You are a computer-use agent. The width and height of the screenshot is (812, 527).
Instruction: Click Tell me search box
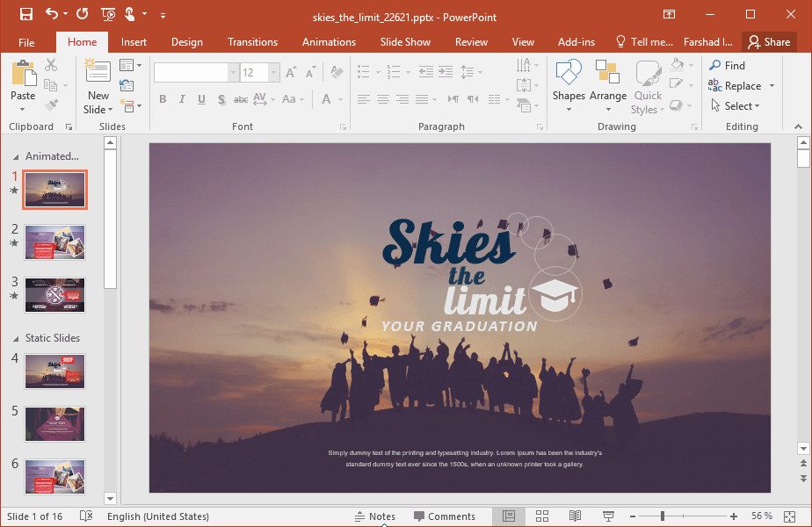(x=644, y=42)
